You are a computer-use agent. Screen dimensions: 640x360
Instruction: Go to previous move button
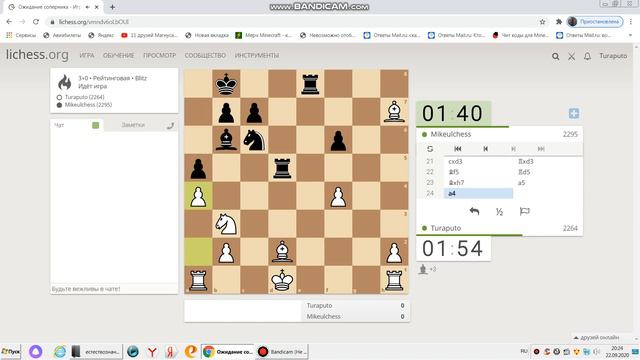pos(485,149)
